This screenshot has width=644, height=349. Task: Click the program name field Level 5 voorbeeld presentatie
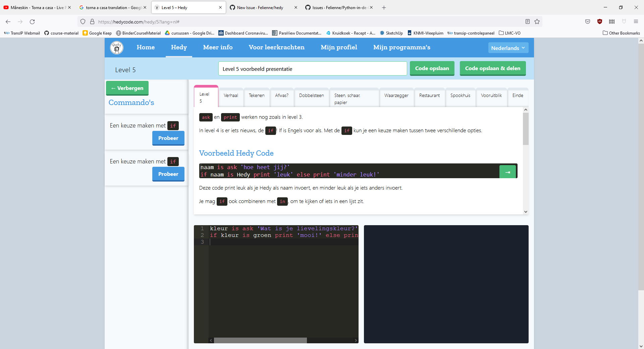[x=312, y=68]
